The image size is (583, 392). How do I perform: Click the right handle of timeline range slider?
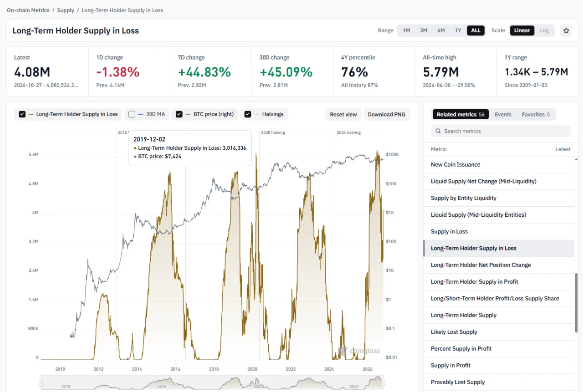(384, 382)
